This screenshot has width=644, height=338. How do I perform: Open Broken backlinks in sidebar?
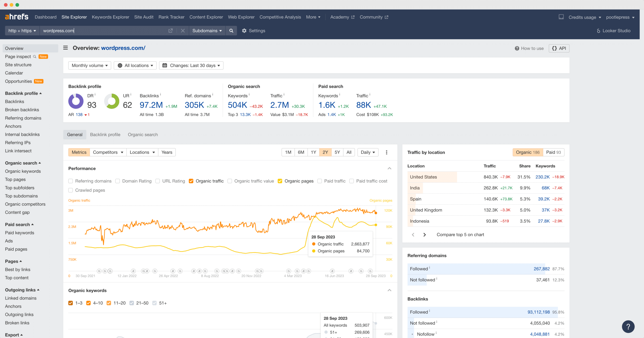coord(22,110)
